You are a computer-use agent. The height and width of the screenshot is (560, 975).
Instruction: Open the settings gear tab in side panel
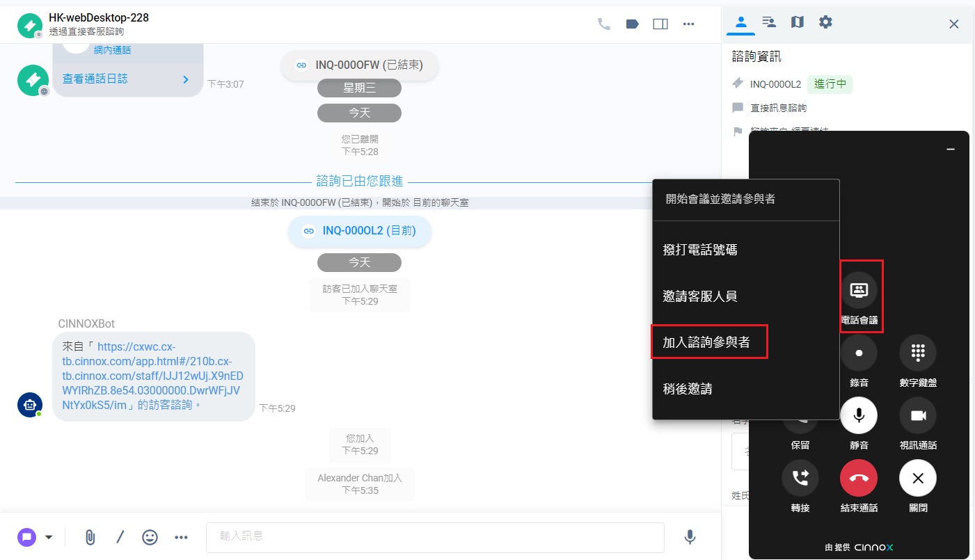(x=825, y=22)
